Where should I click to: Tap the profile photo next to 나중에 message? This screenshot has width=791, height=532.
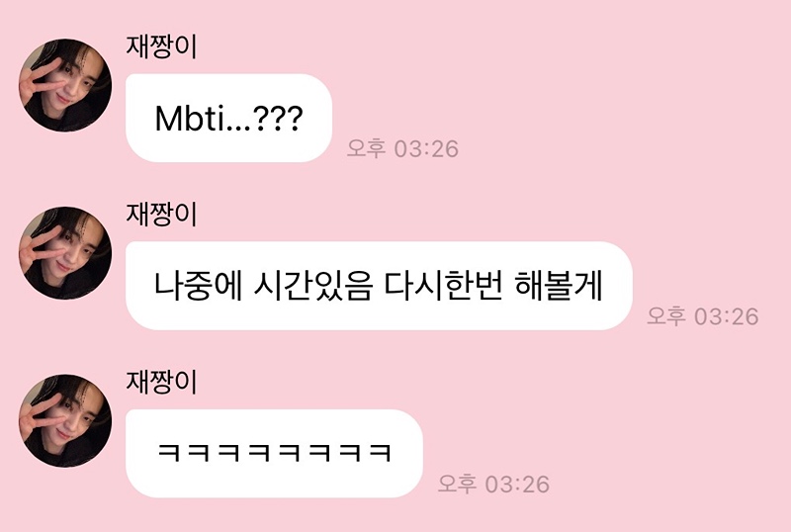[65, 253]
